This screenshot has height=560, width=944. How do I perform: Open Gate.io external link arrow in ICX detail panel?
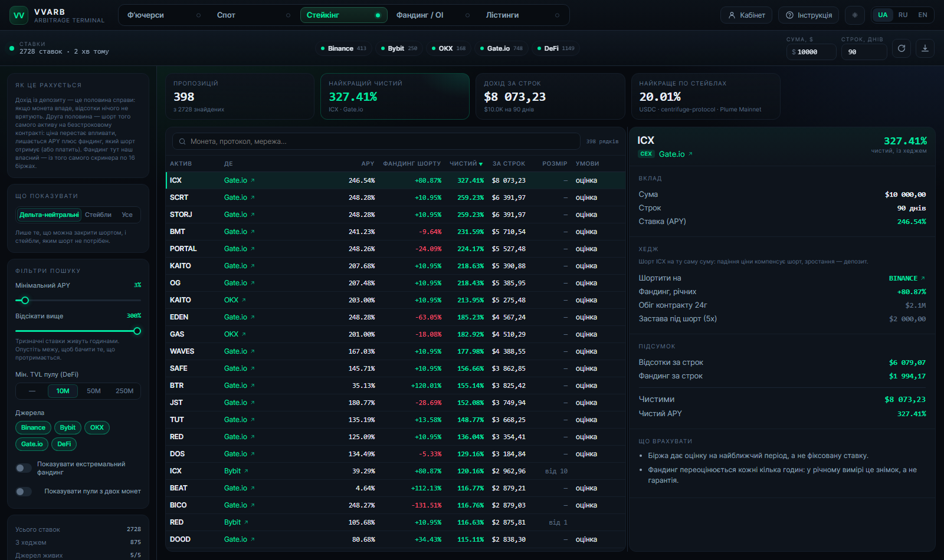click(x=690, y=154)
